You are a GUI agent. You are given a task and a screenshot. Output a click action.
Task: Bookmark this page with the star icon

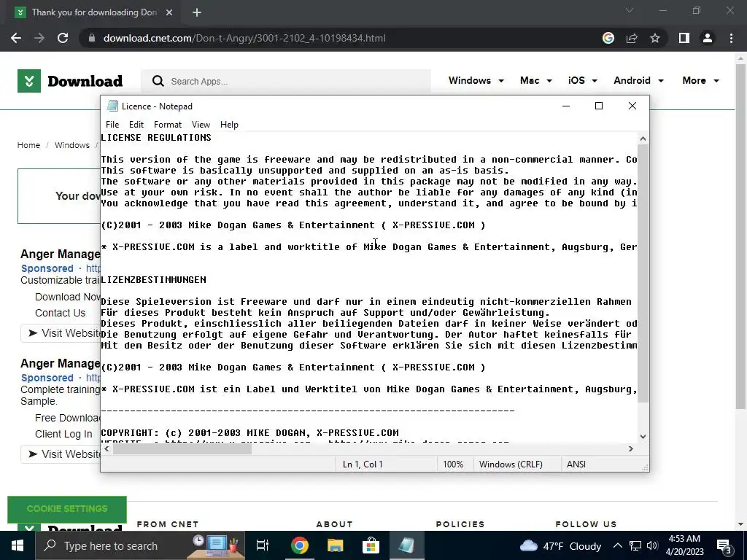[655, 38]
